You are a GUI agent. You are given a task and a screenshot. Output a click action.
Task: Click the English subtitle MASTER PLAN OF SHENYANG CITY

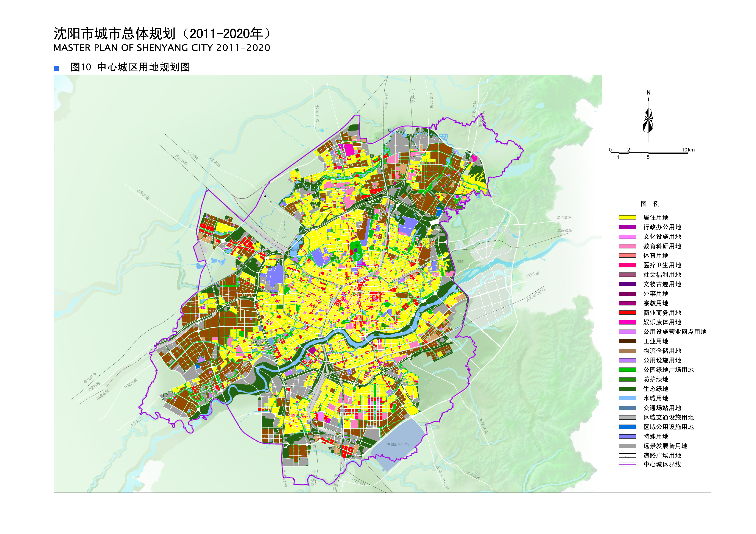pos(133,48)
